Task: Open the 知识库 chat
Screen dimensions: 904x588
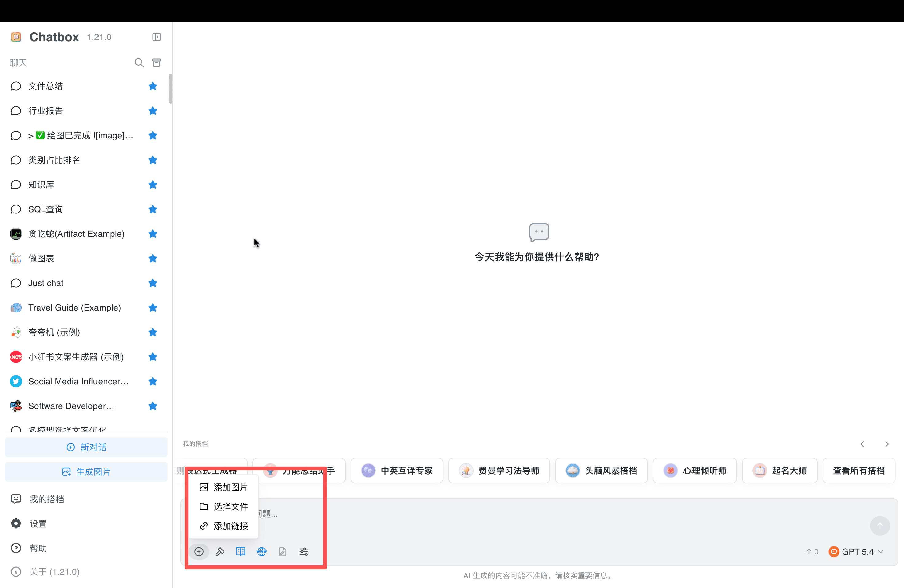Action: coord(86,185)
